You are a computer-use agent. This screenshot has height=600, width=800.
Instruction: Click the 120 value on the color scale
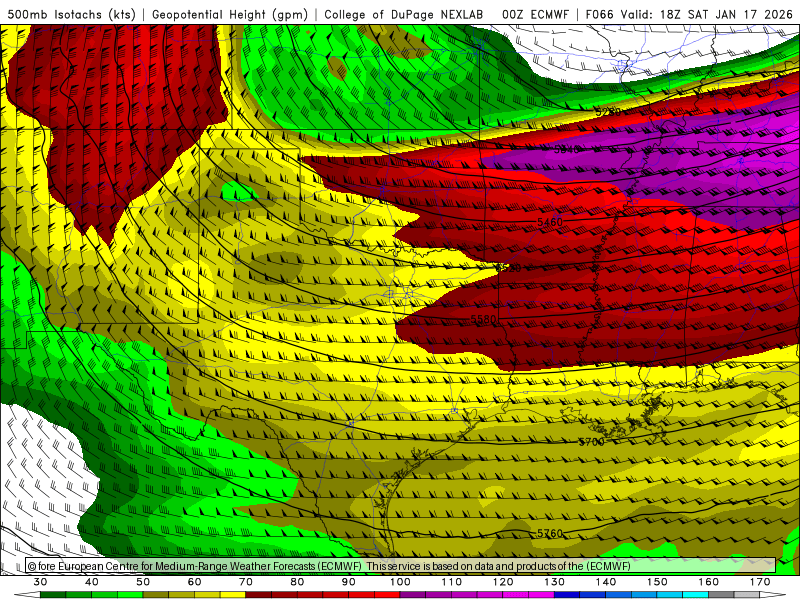click(503, 582)
